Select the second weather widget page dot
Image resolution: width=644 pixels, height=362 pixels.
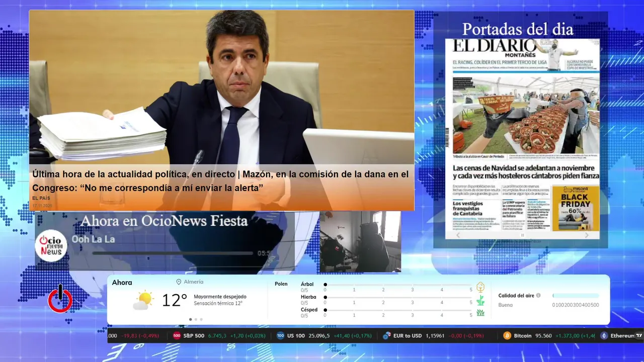click(x=196, y=319)
